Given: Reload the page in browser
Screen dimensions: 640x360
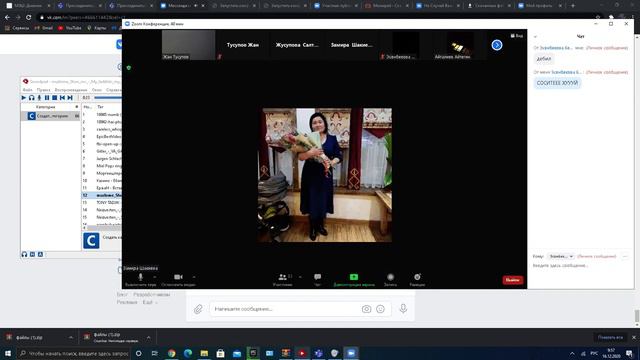Looking at the screenshot, I should pyautogui.click(x=29, y=18).
